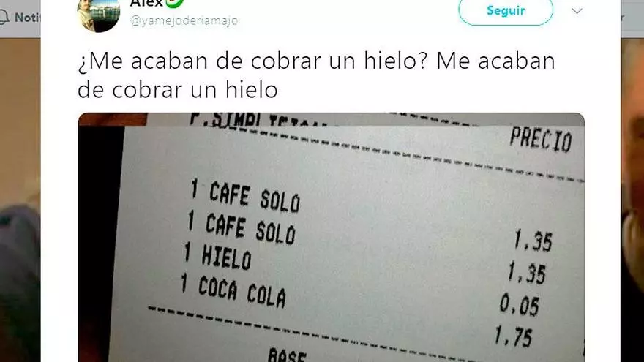Click the green badge next to Alex
This screenshot has width=644, height=362.
pyautogui.click(x=175, y=3)
